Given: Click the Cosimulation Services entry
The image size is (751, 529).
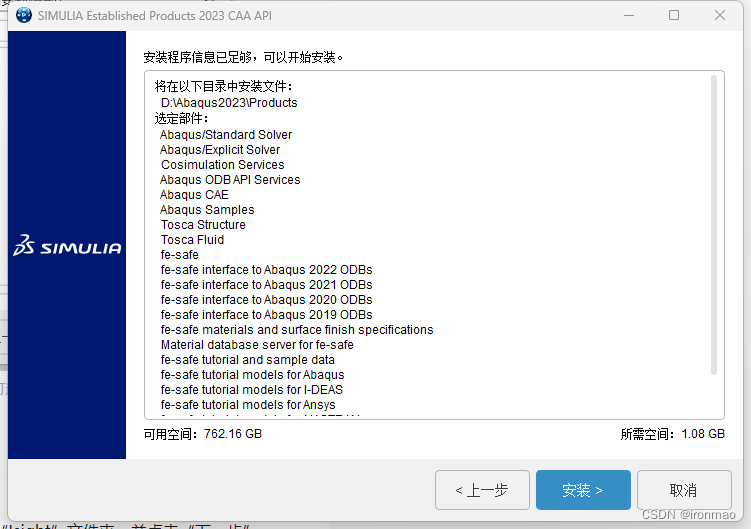Looking at the screenshot, I should click(x=223, y=165).
